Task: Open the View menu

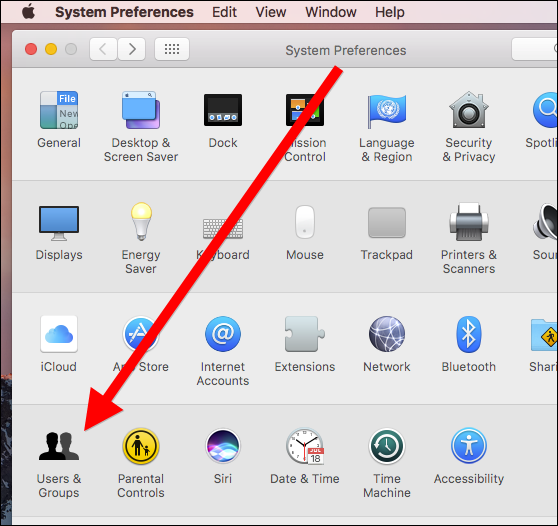Action: coord(270,12)
